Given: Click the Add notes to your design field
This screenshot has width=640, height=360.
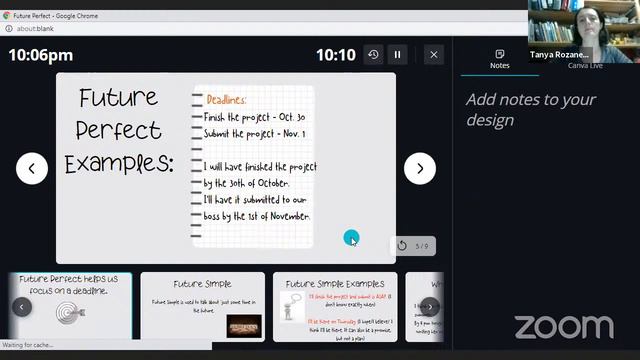Looking at the screenshot, I should (531, 109).
